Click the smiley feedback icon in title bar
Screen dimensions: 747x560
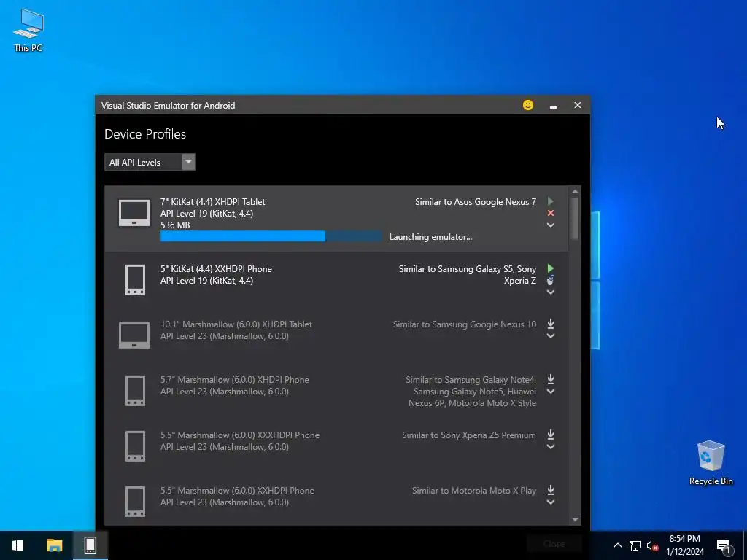(528, 105)
